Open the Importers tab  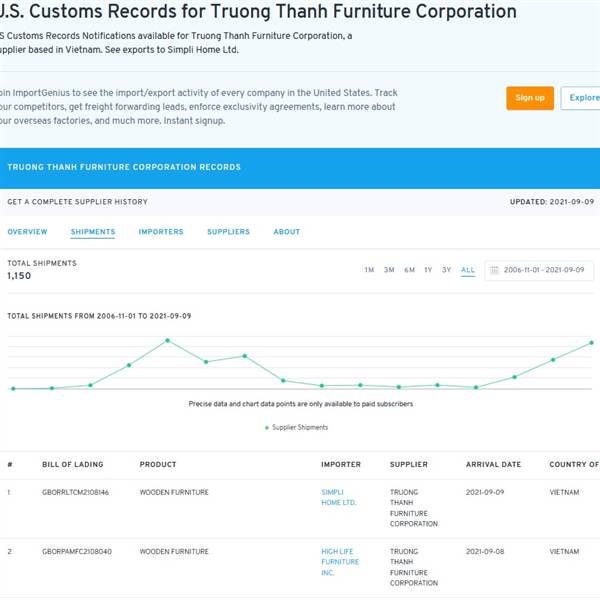[x=161, y=232]
